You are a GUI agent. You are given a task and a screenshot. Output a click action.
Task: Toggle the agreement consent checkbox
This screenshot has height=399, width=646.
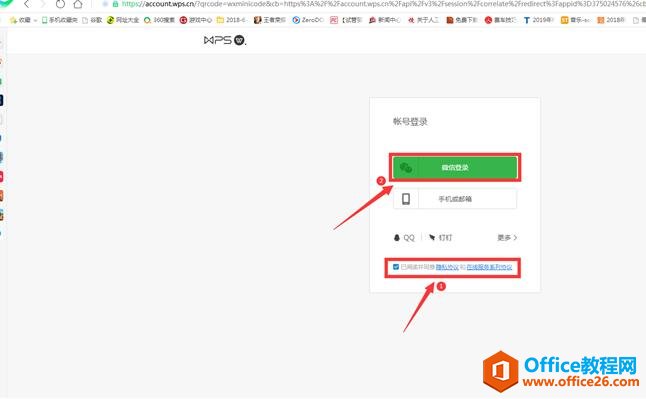[396, 267]
